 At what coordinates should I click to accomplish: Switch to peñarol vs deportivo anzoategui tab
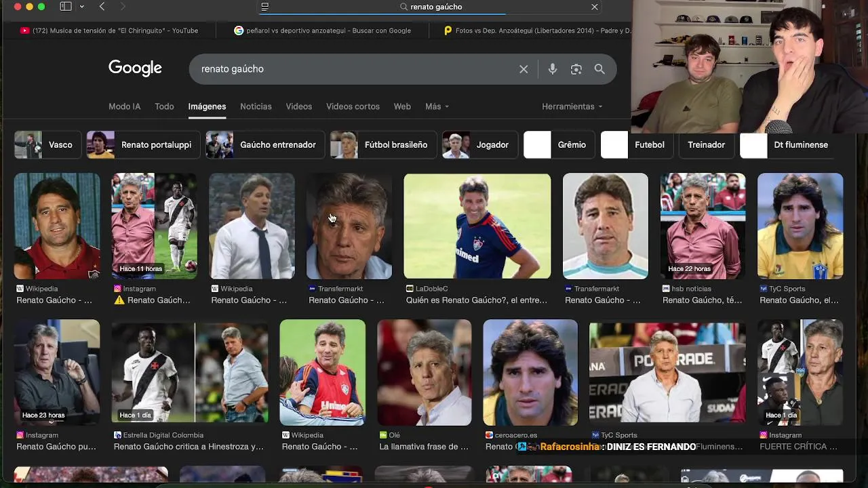point(322,30)
